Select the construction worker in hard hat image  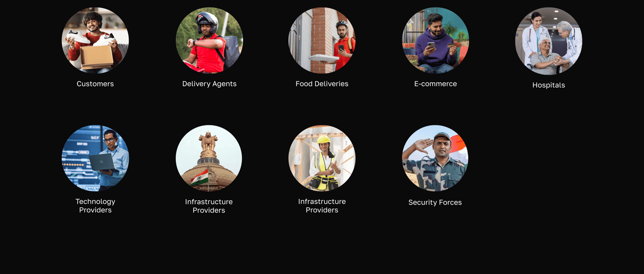point(322,158)
